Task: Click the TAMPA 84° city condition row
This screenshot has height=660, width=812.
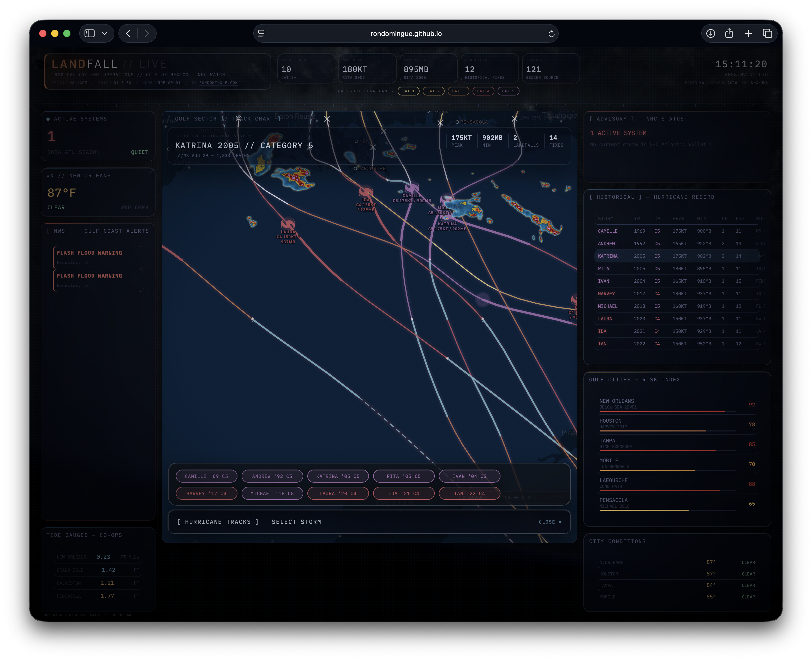Action: pos(677,585)
